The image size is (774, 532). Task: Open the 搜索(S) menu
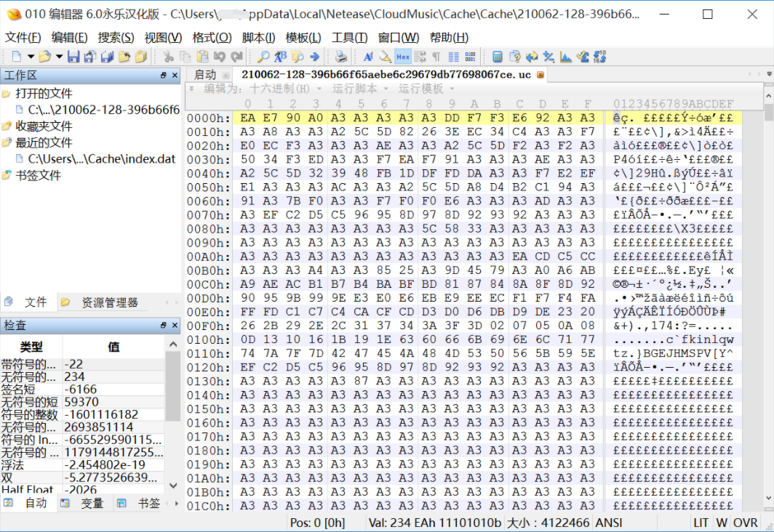(116, 38)
